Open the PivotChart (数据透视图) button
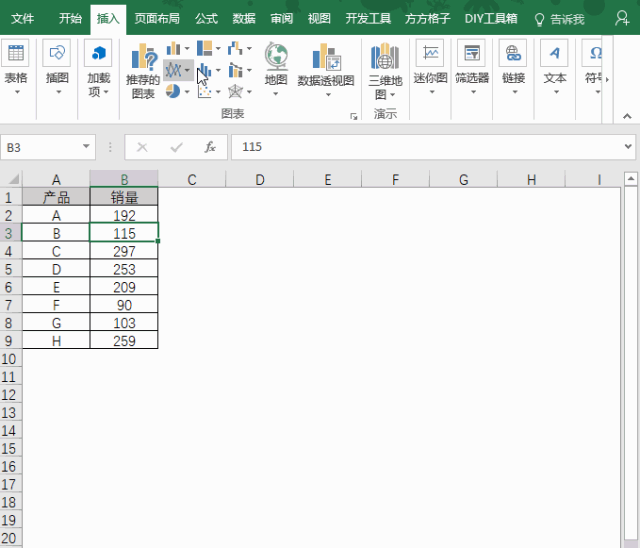This screenshot has width=640, height=548. coord(326,70)
